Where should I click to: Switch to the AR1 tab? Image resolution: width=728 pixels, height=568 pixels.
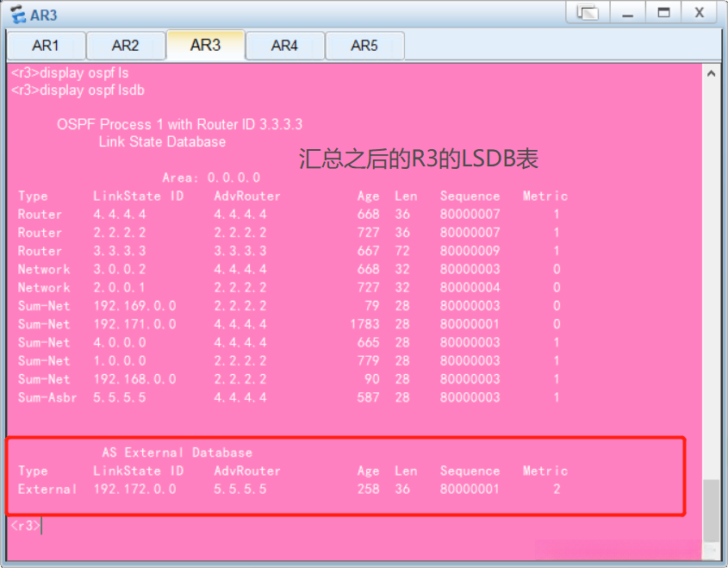pos(46,46)
